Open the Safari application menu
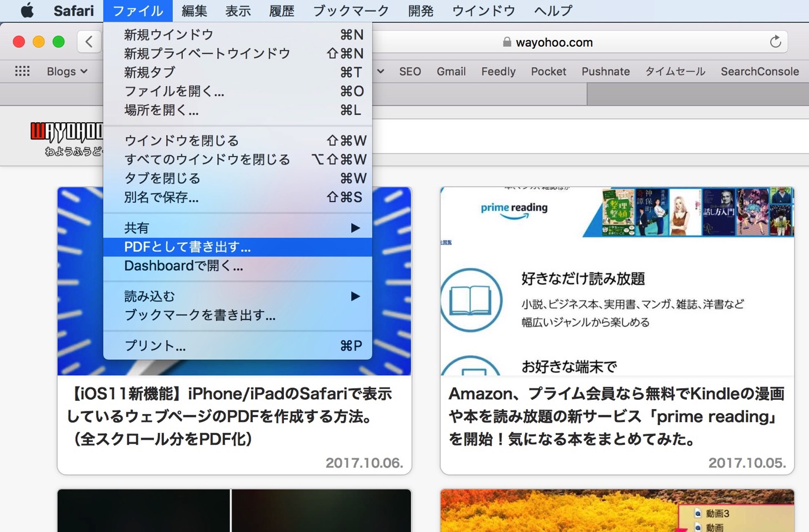Image resolution: width=809 pixels, height=532 pixels. point(74,11)
